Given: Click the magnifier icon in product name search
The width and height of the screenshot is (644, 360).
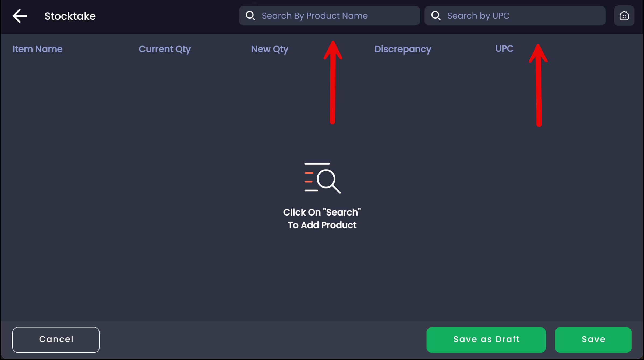Looking at the screenshot, I should click(250, 16).
